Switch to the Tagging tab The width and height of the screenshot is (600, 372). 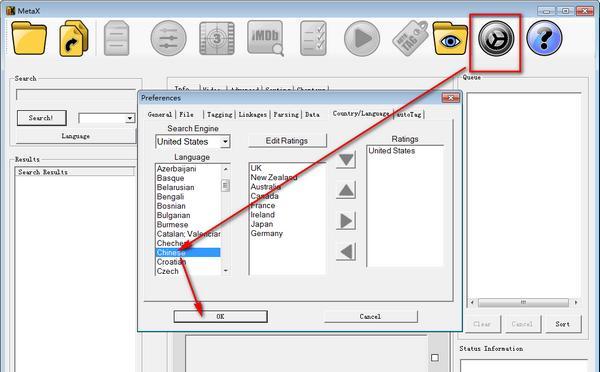tap(219, 114)
